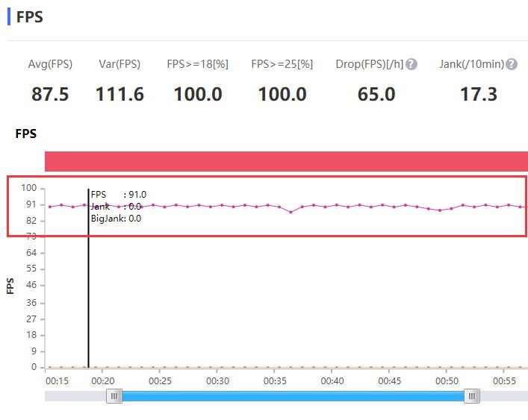The height and width of the screenshot is (420, 528).
Task: Click the first FPS data point near 00:15
Action: pyautogui.click(x=50, y=207)
